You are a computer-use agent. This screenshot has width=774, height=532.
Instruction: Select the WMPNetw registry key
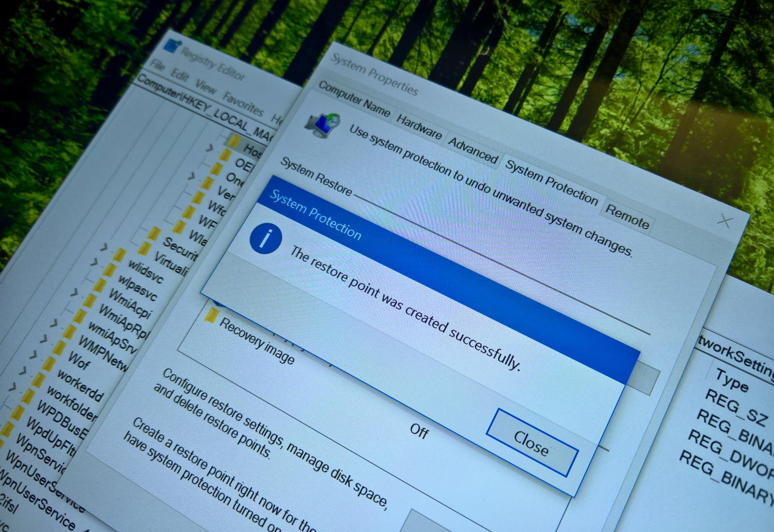pos(104,354)
